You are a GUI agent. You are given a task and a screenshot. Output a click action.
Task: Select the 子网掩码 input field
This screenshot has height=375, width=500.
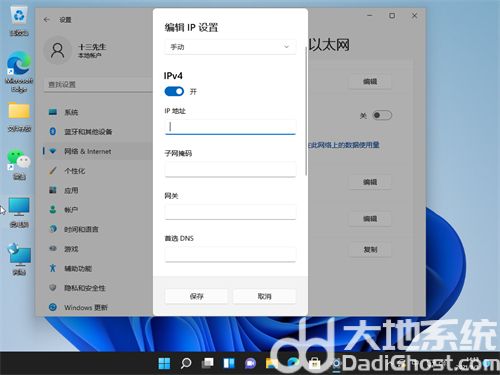coord(230,169)
